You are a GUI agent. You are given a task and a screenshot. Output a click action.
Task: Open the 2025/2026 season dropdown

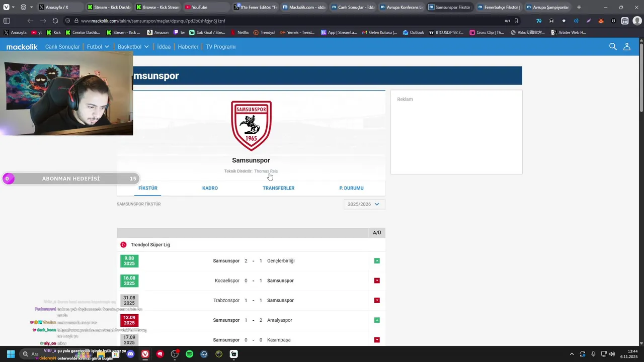[x=364, y=204]
